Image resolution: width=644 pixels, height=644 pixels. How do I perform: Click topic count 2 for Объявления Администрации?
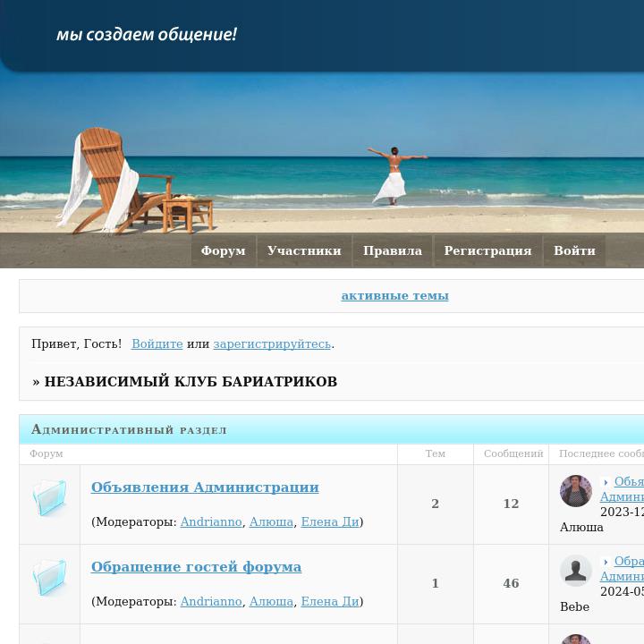coord(436,504)
